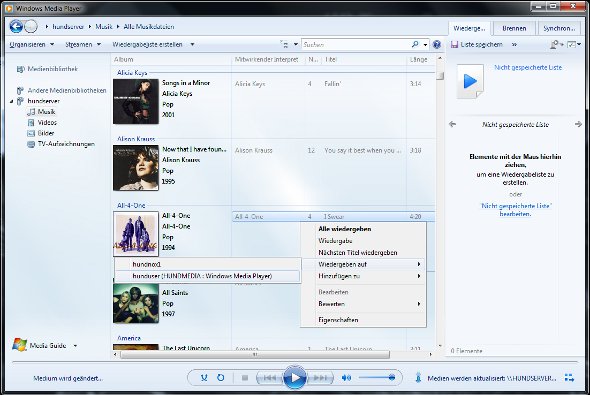Expand additional list pane commands chevron
This screenshot has height=395, width=590.
tap(514, 44)
